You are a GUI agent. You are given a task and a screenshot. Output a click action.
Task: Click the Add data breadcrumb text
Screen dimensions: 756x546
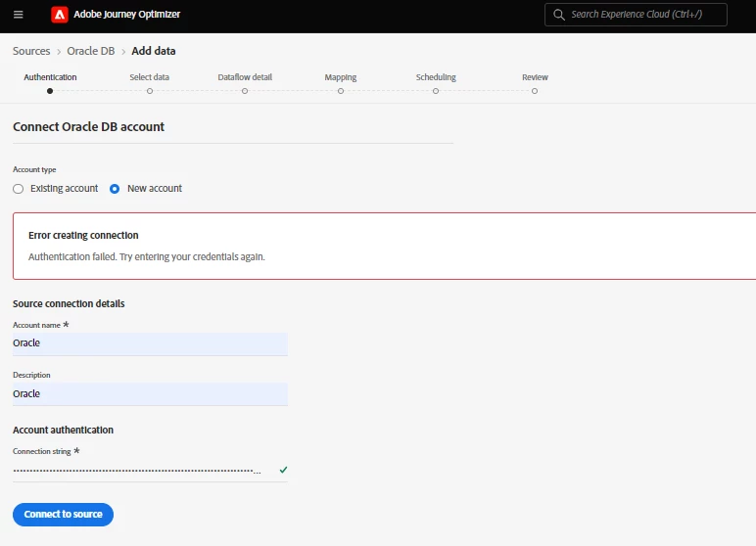tap(154, 51)
